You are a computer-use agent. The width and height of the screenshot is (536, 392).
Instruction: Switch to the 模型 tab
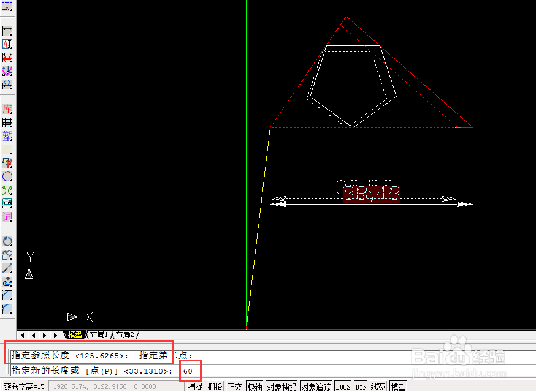click(75, 334)
